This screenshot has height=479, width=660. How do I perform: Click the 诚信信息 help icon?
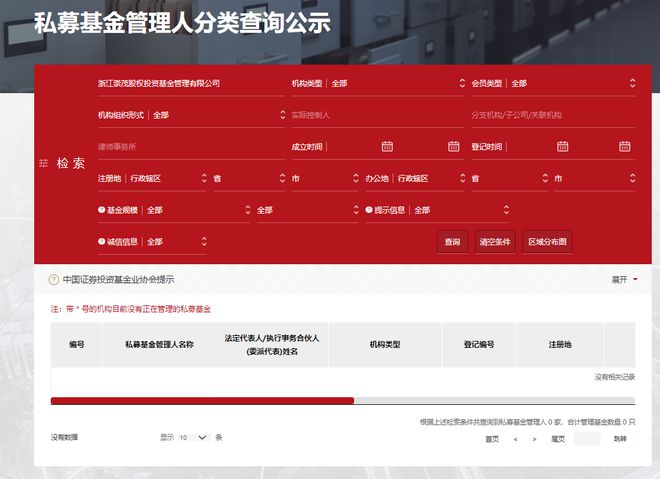pyautogui.click(x=101, y=241)
